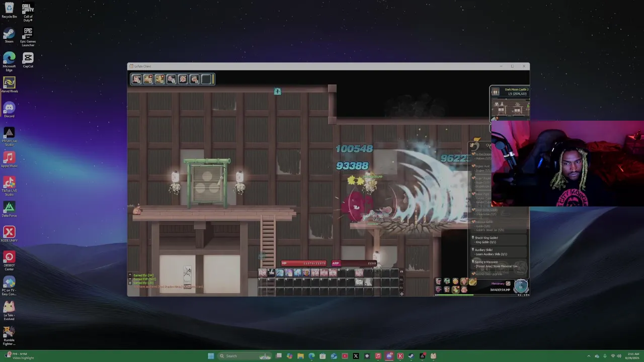Click the taskbar Search box
This screenshot has width=644, height=362.
click(244, 356)
